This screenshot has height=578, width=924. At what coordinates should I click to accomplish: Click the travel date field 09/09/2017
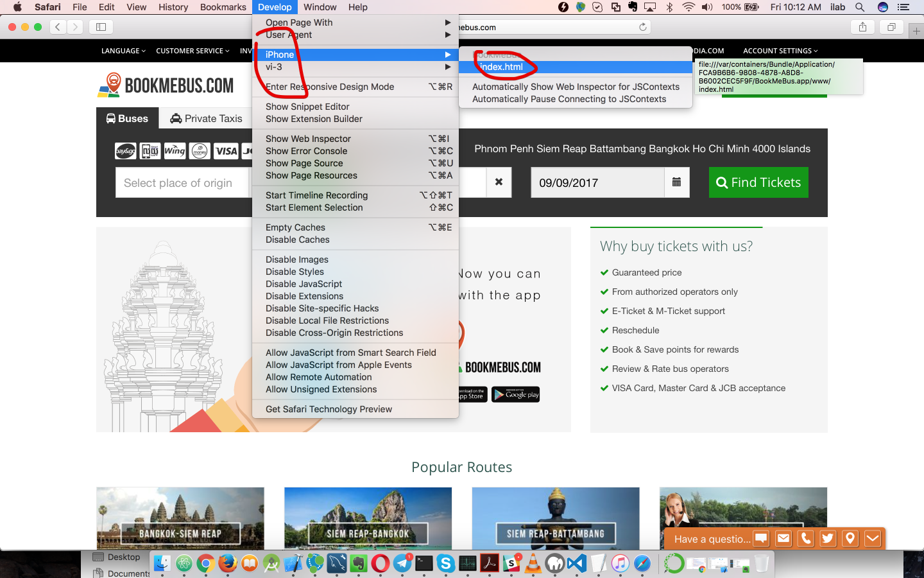pyautogui.click(x=597, y=182)
